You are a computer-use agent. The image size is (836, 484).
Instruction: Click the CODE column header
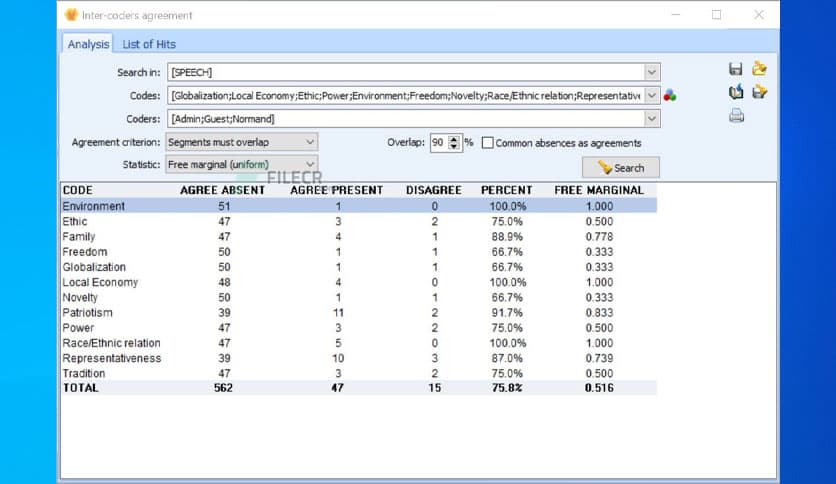[x=78, y=190]
